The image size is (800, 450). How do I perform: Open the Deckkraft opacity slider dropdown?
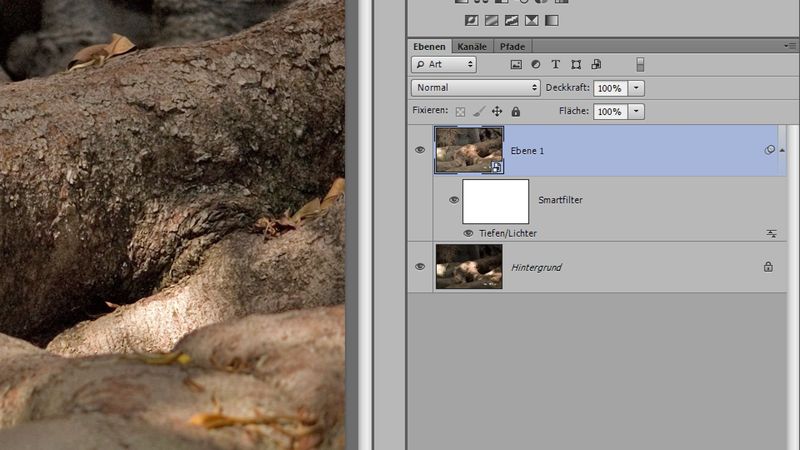[637, 88]
